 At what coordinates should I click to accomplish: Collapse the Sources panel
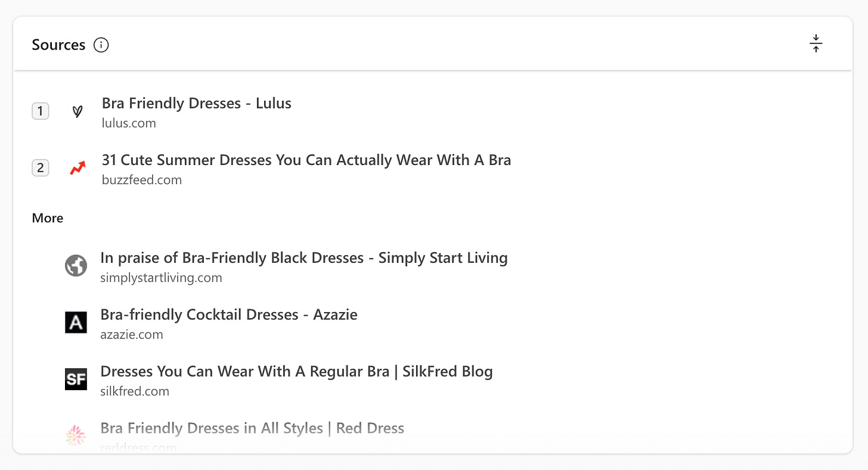click(816, 43)
